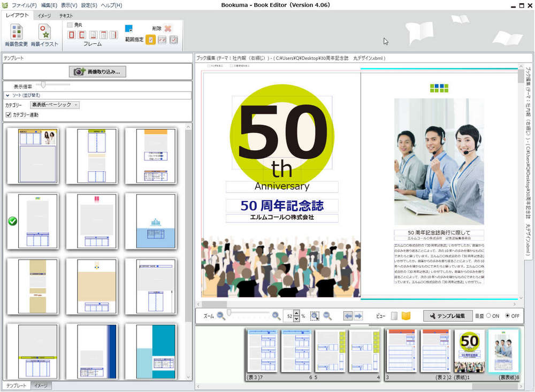Uncheck the カテゴリー連動 checkbox
535x392 pixels.
click(x=8, y=114)
